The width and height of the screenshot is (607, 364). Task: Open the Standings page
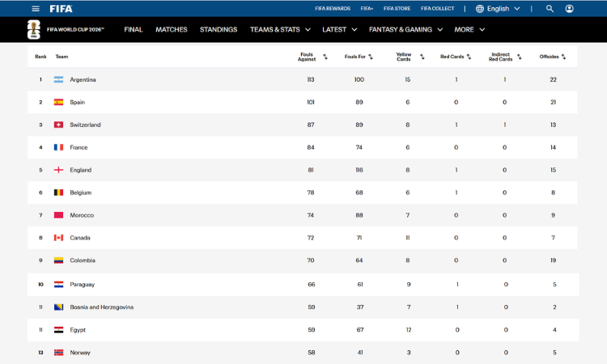[219, 29]
